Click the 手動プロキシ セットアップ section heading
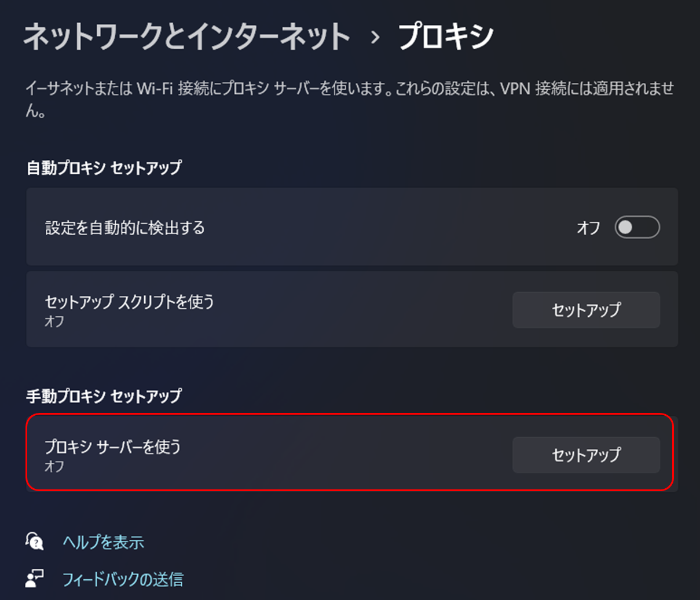This screenshot has width=700, height=600. (104, 396)
